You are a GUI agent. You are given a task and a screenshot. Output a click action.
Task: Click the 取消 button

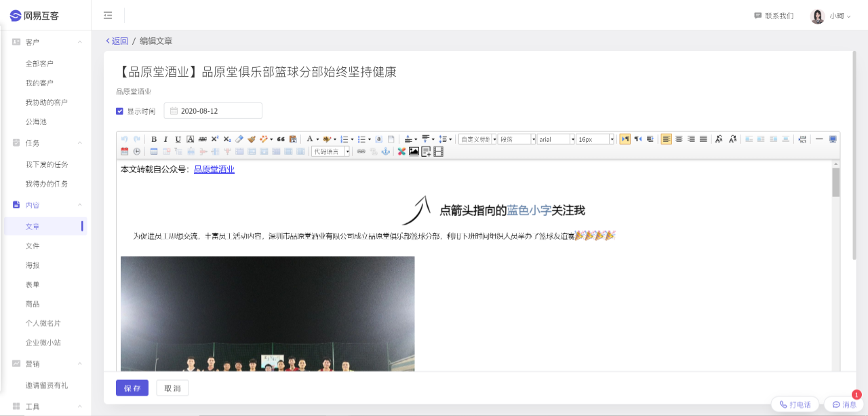point(172,387)
